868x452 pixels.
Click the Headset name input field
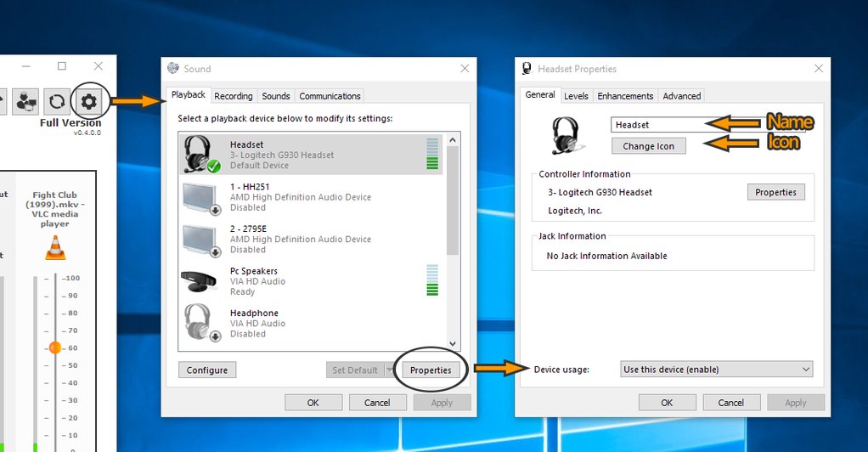pyautogui.click(x=707, y=125)
